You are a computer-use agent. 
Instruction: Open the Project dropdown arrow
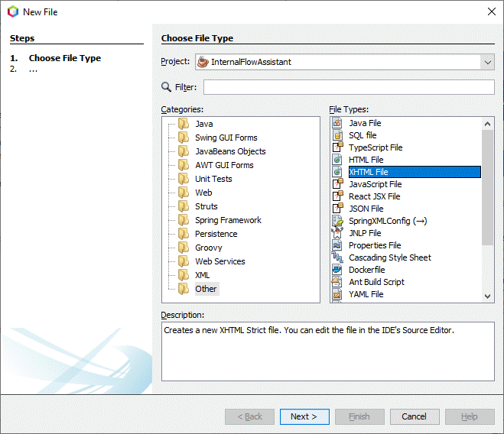point(487,62)
